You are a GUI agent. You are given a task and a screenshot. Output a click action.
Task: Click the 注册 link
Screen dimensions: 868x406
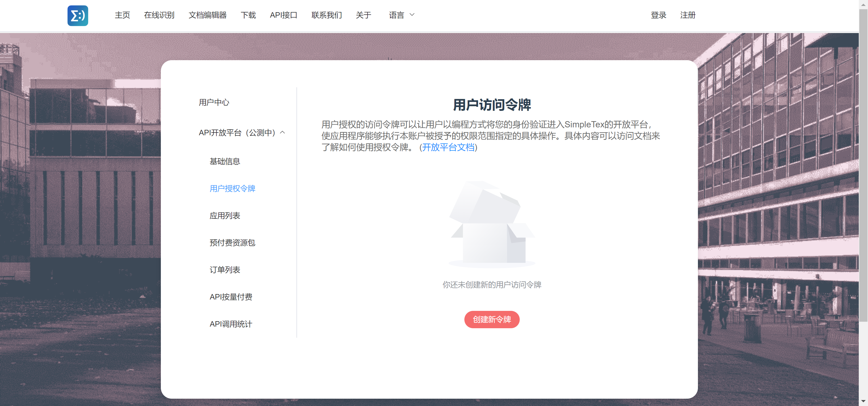tap(687, 15)
